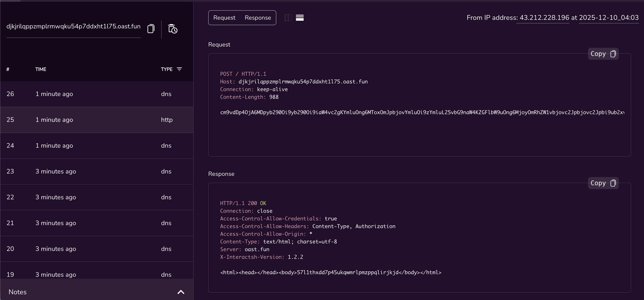Click the refresh/clear history clock icon
The height and width of the screenshot is (300, 644).
173,29
